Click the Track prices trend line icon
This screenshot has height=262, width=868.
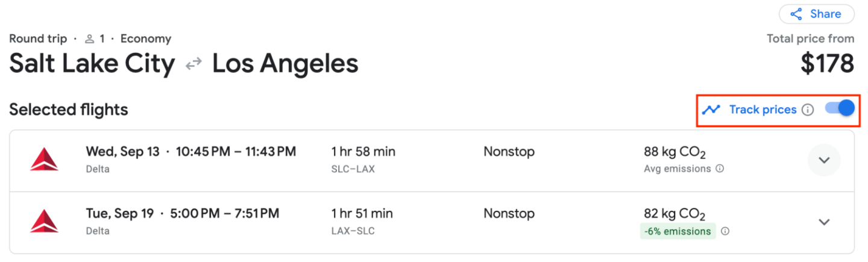711,110
